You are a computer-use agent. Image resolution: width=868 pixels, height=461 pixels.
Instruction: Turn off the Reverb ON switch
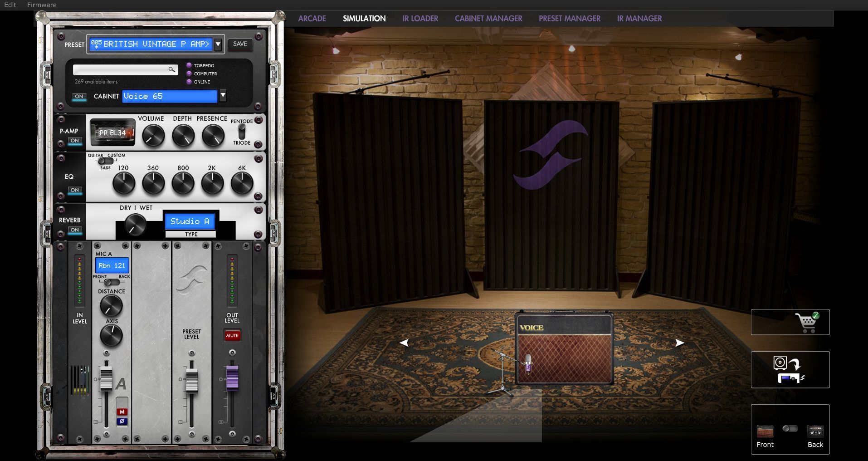click(x=75, y=230)
